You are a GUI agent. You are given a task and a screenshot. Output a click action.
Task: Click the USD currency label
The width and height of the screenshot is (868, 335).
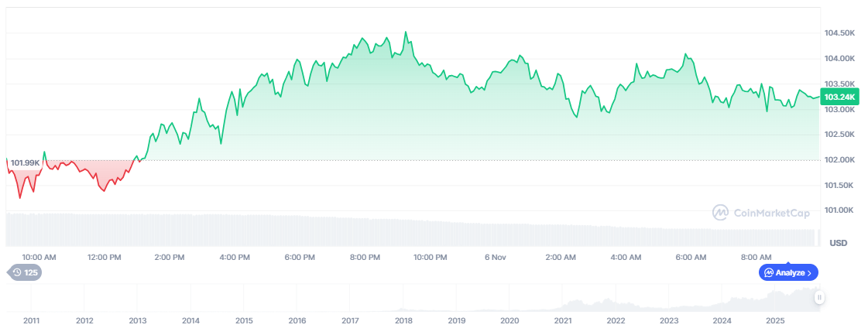838,243
